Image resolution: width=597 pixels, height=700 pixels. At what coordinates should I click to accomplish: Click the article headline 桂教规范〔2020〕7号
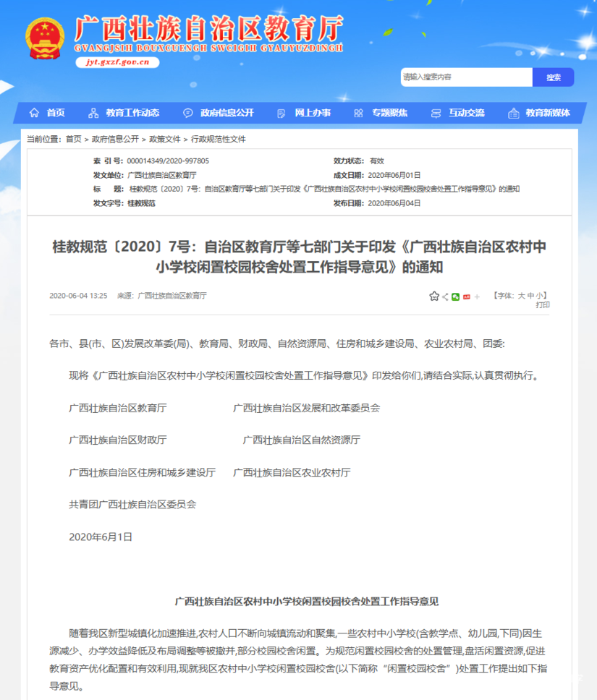click(x=300, y=257)
